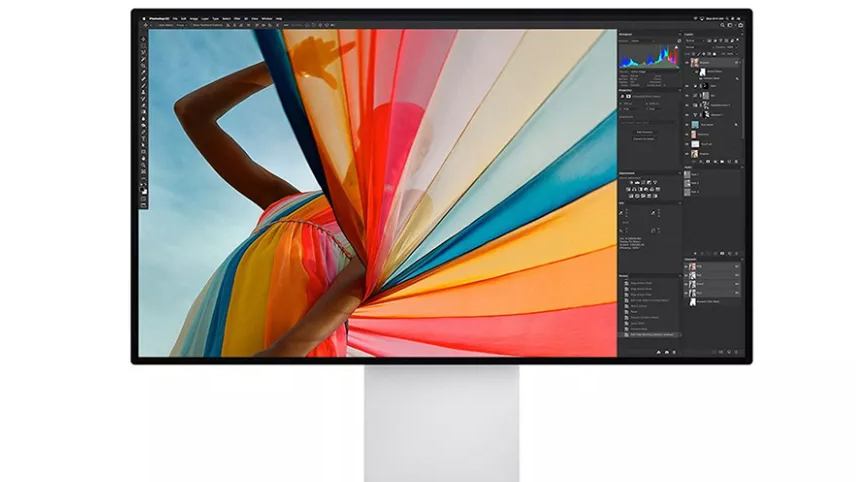The width and height of the screenshot is (856, 482).
Task: Click the Curves adjustment icon
Action: tap(643, 183)
